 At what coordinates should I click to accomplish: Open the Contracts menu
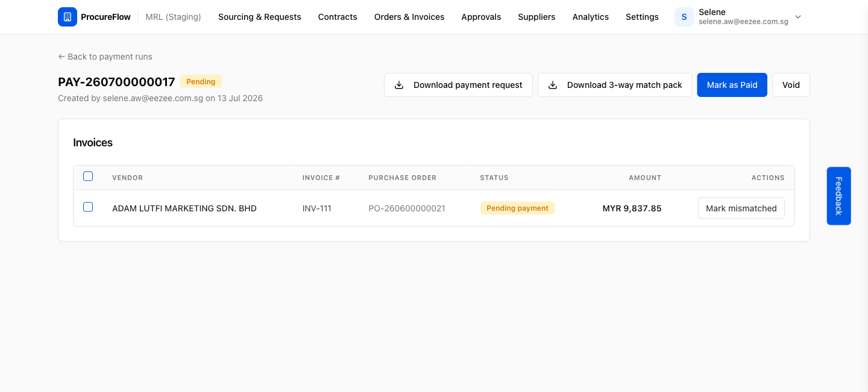338,17
